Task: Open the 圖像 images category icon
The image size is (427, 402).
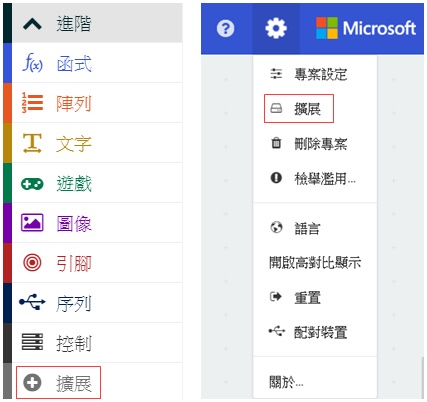Action: pyautogui.click(x=32, y=223)
